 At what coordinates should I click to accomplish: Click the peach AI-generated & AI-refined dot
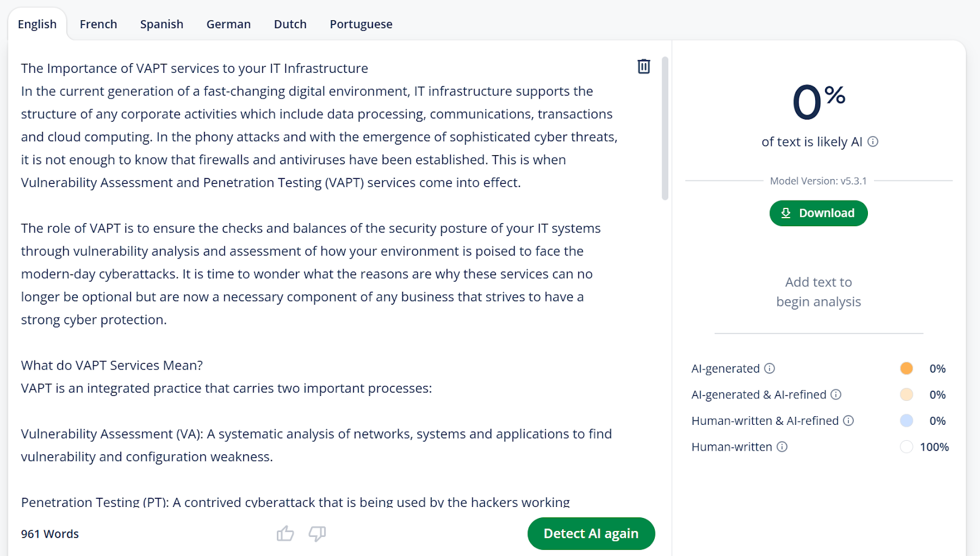[x=907, y=395]
